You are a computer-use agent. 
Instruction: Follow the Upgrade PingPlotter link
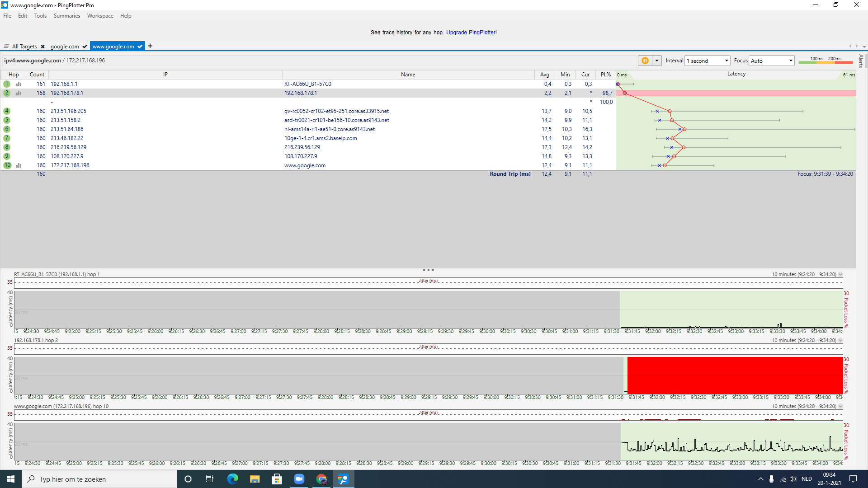click(472, 33)
